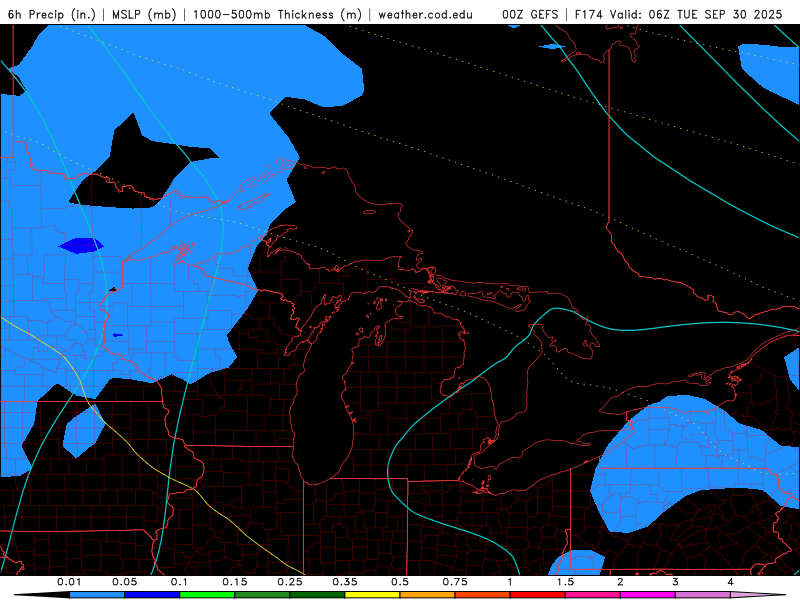Select the hot pink 1.5–2 legend swatch

pyautogui.click(x=593, y=595)
